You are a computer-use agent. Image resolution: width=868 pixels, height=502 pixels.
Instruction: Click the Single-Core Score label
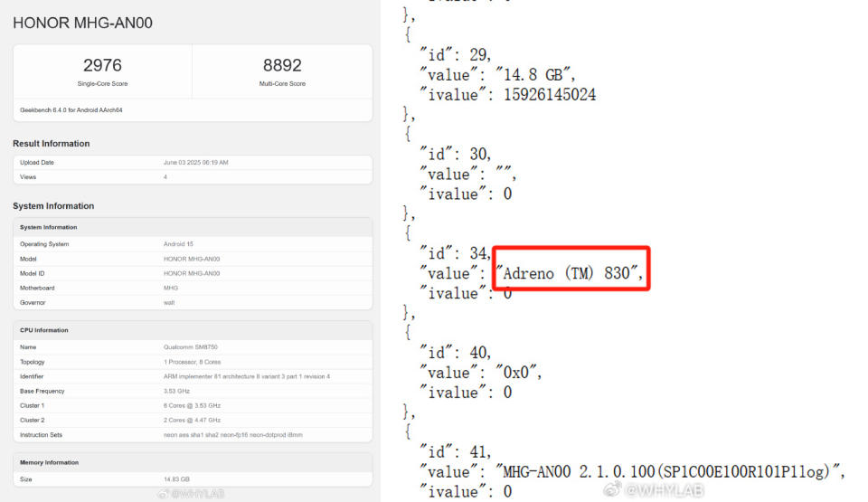102,83
